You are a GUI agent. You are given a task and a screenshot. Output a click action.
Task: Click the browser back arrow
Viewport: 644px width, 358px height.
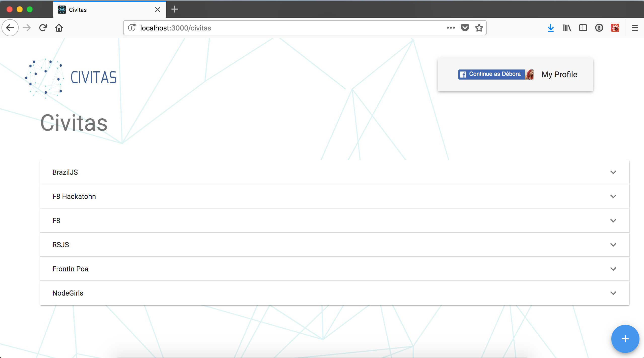point(10,28)
